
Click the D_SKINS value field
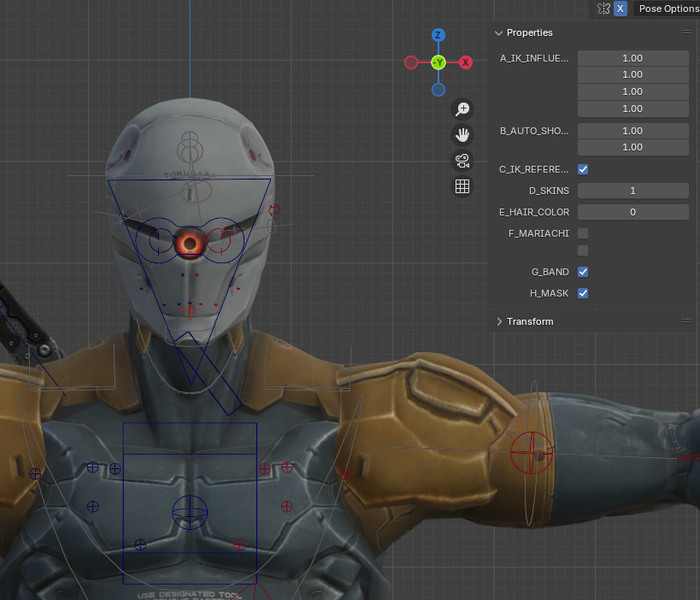pos(632,191)
